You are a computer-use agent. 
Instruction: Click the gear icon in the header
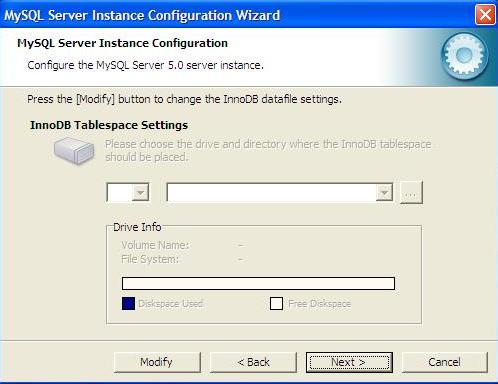pyautogui.click(x=464, y=56)
